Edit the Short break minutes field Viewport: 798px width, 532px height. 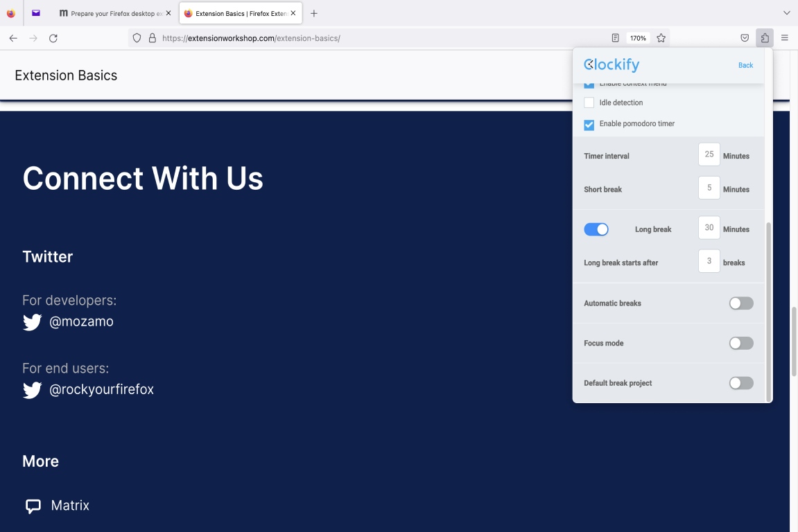(x=709, y=188)
